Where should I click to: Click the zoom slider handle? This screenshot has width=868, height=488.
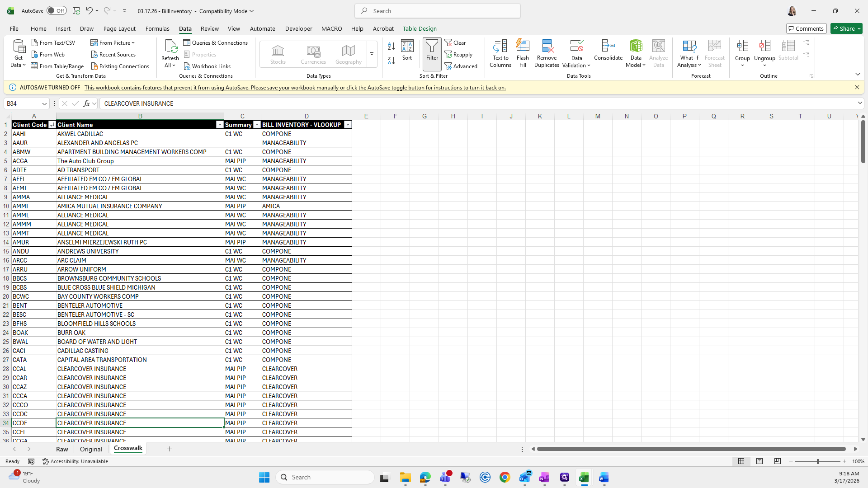817,461
